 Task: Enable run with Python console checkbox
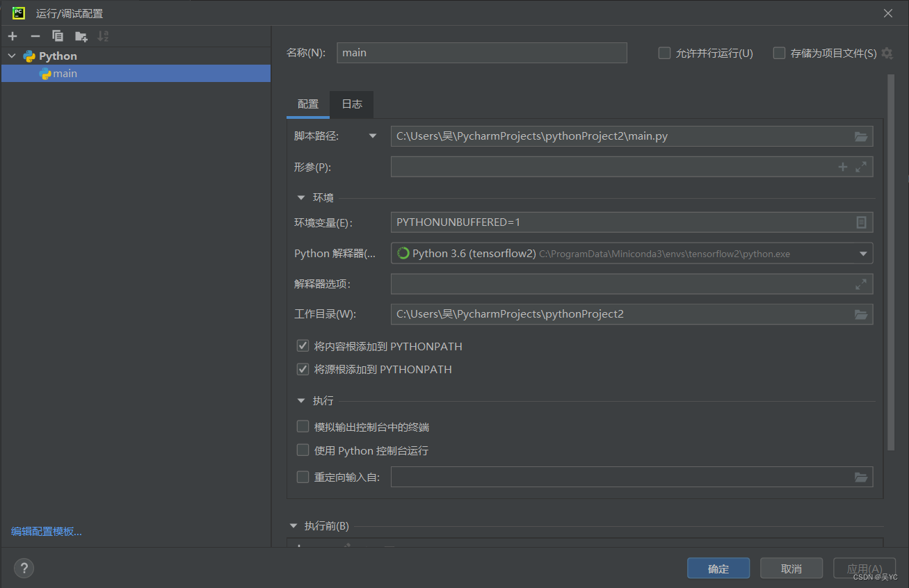303,450
